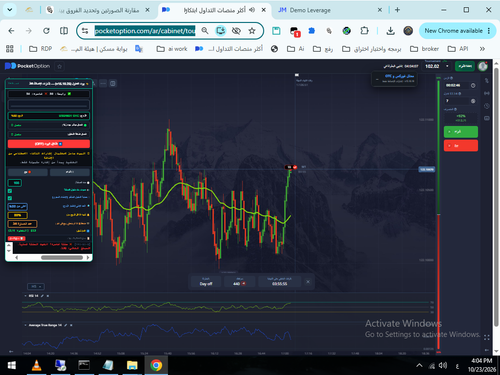
Task: Click the page vertical scrollbar on the right
Action: pyautogui.click(x=496, y=197)
